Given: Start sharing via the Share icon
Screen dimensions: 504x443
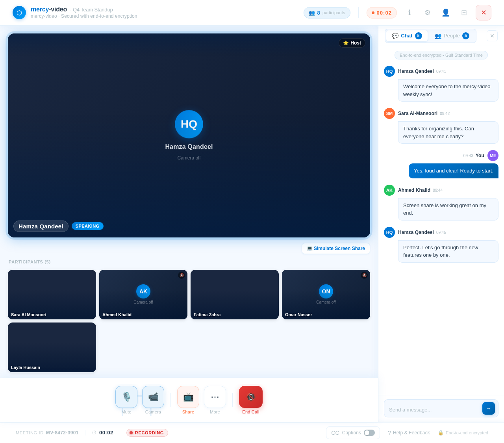Looking at the screenshot, I should [x=188, y=397].
